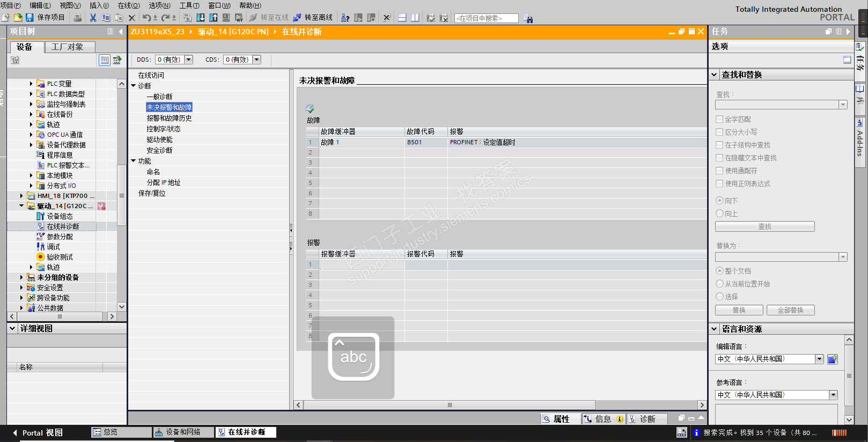The image size is (868, 442).
Task: Toggle the 在子结构中查找 checkbox
Action: [720, 145]
